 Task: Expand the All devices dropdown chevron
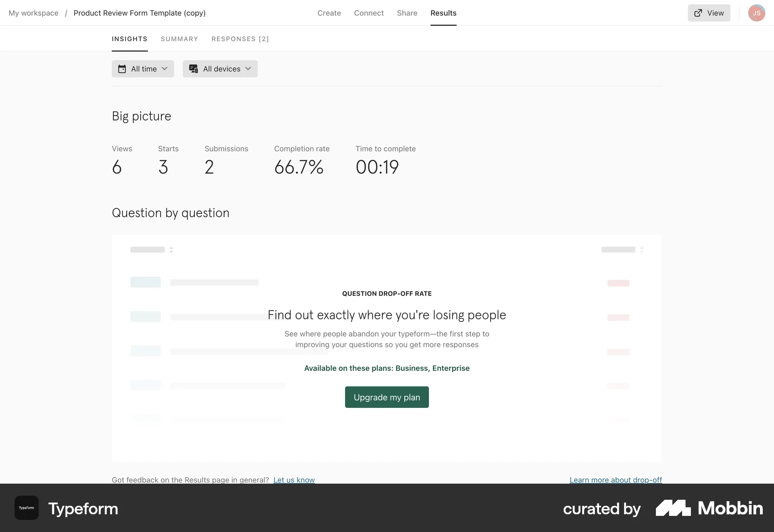tap(248, 69)
